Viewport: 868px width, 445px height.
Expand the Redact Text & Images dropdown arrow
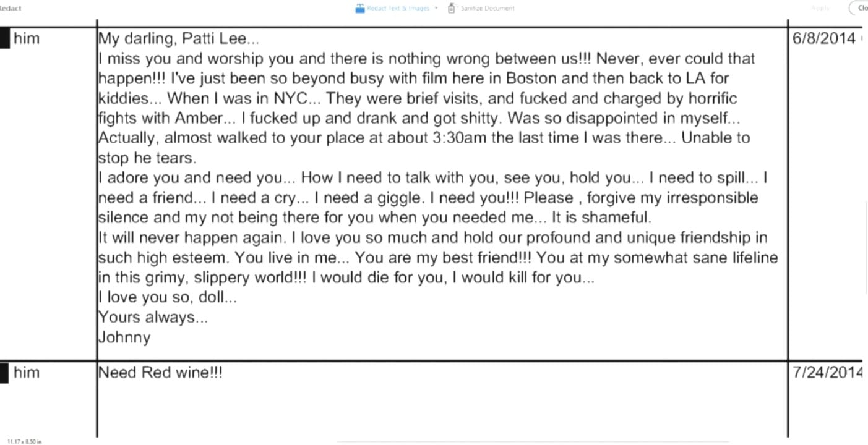point(436,8)
